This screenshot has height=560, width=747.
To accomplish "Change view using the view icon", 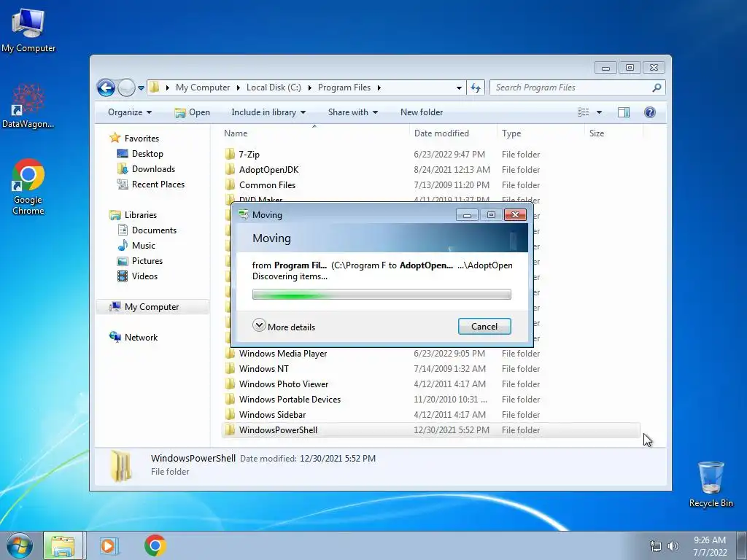I will click(x=583, y=112).
